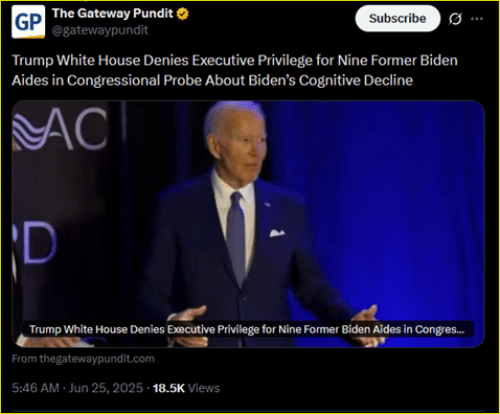Open The Gateway Pundit display name
Image resolution: width=500 pixels, height=414 pixels.
(113, 14)
